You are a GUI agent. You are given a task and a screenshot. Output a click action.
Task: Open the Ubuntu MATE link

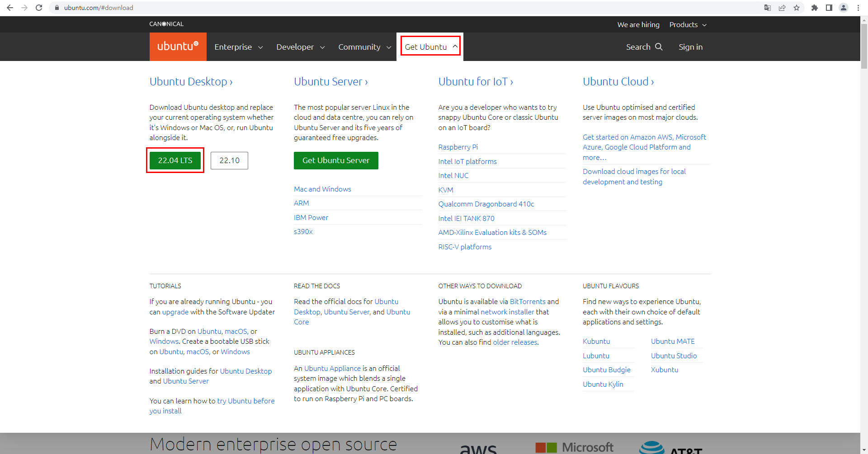click(x=673, y=341)
